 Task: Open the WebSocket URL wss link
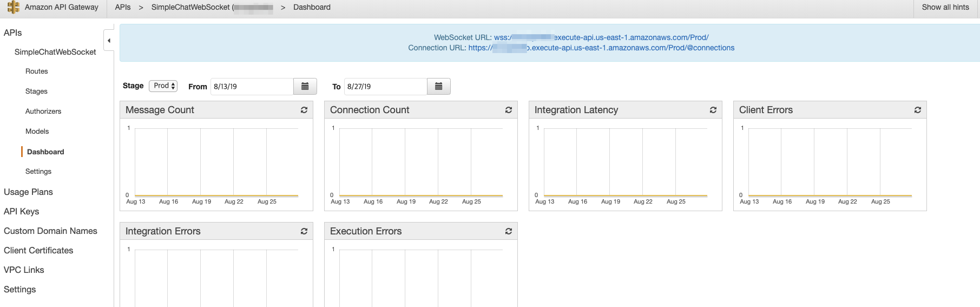(x=601, y=37)
